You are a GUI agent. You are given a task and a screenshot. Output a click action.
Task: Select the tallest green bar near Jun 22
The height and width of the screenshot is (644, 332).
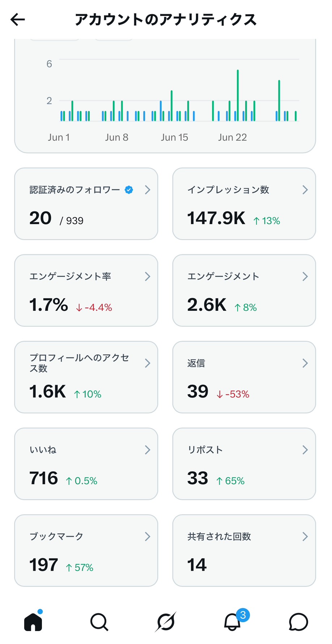[238, 95]
